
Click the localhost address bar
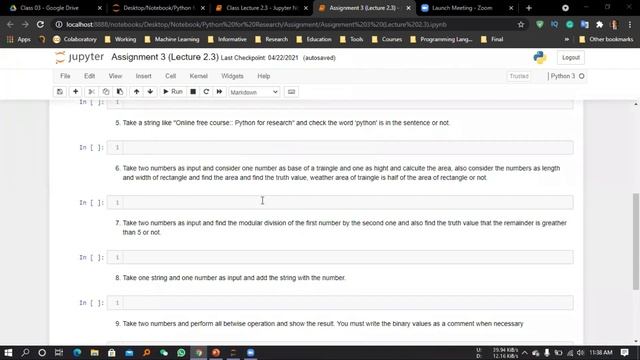point(286,24)
